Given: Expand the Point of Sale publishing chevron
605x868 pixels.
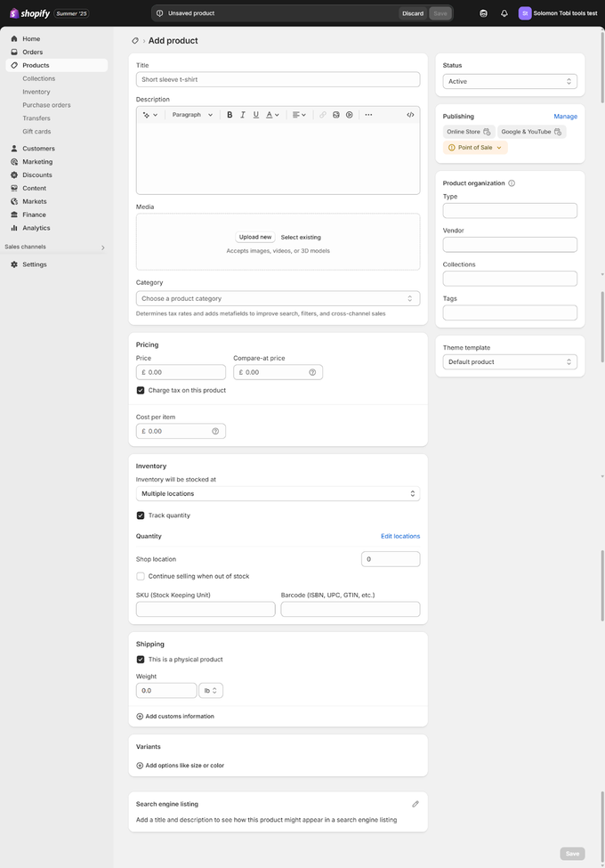Looking at the screenshot, I should pos(498,147).
